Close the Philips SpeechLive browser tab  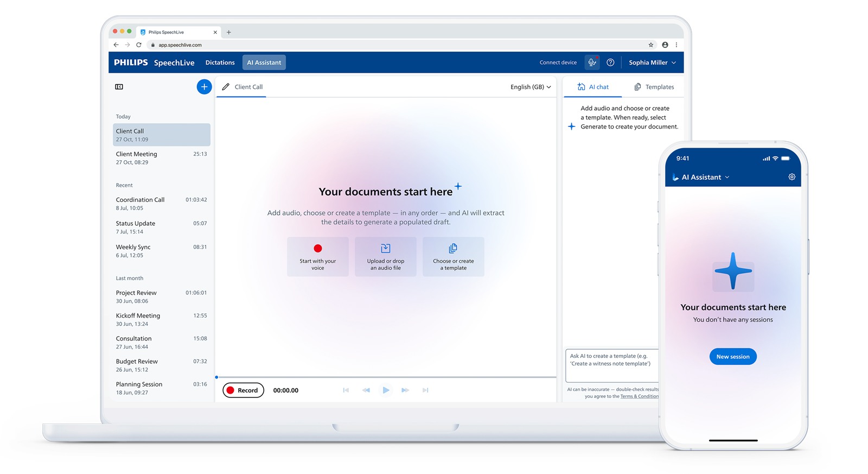(x=215, y=32)
